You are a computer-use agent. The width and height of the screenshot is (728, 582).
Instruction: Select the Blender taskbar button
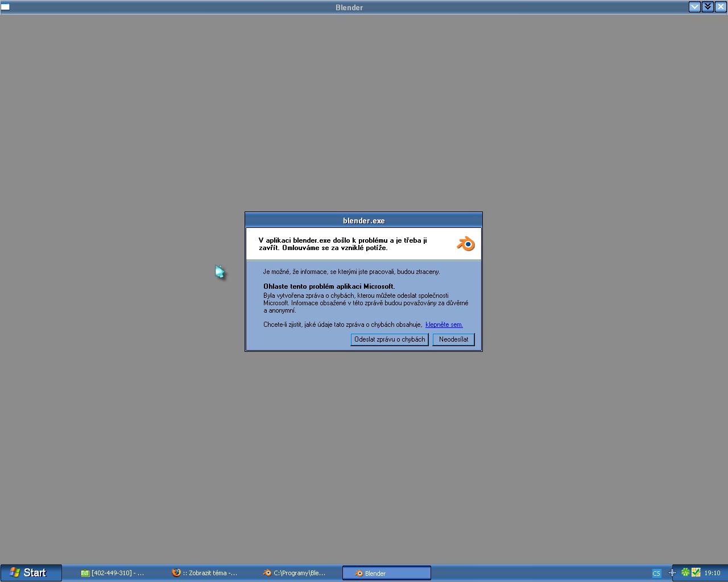[387, 573]
